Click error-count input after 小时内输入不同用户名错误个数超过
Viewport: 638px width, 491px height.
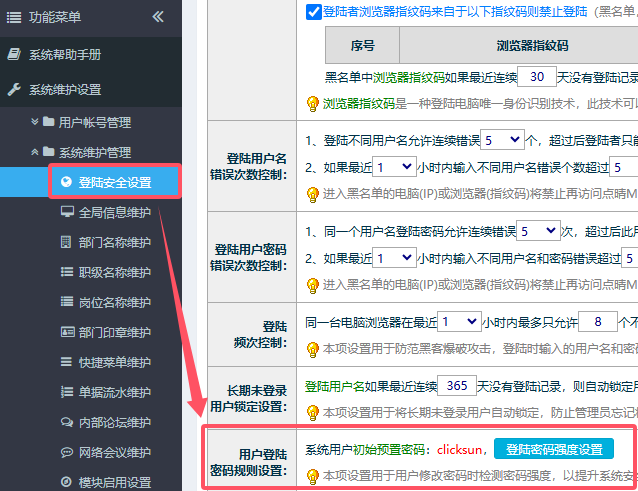624,167
